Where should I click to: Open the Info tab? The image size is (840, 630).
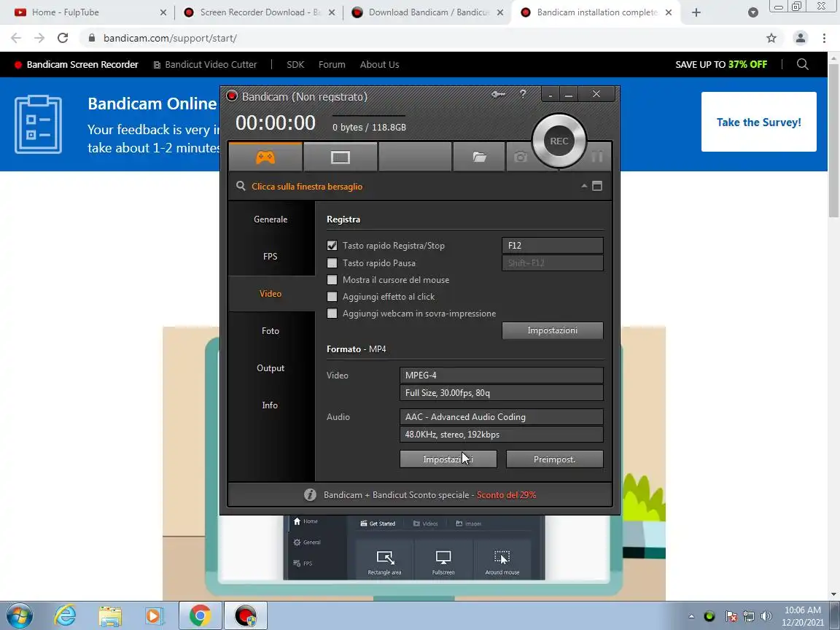(x=271, y=405)
